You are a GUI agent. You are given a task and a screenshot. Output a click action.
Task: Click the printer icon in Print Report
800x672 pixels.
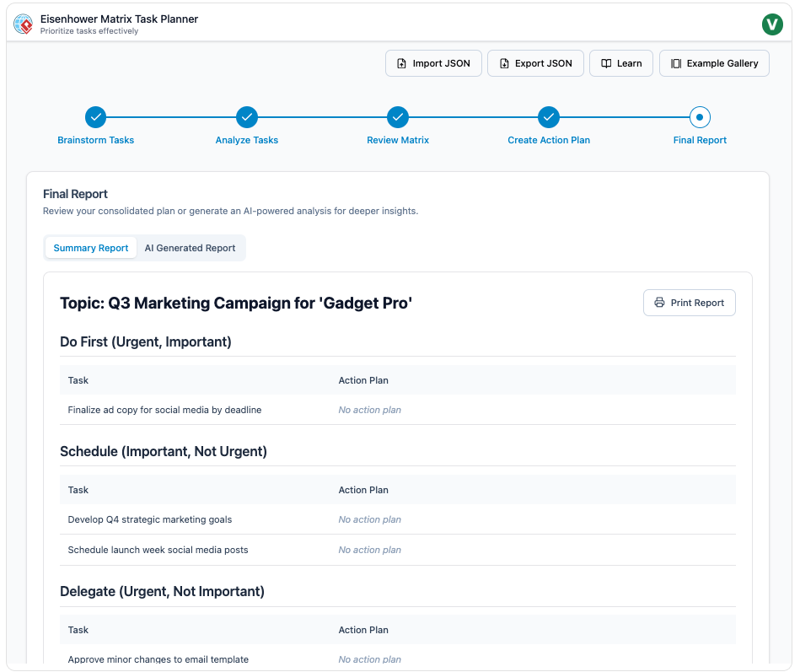click(659, 303)
